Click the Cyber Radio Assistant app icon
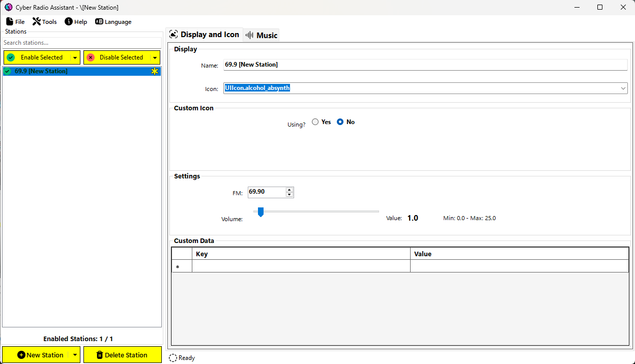The height and width of the screenshot is (364, 635). click(x=9, y=7)
